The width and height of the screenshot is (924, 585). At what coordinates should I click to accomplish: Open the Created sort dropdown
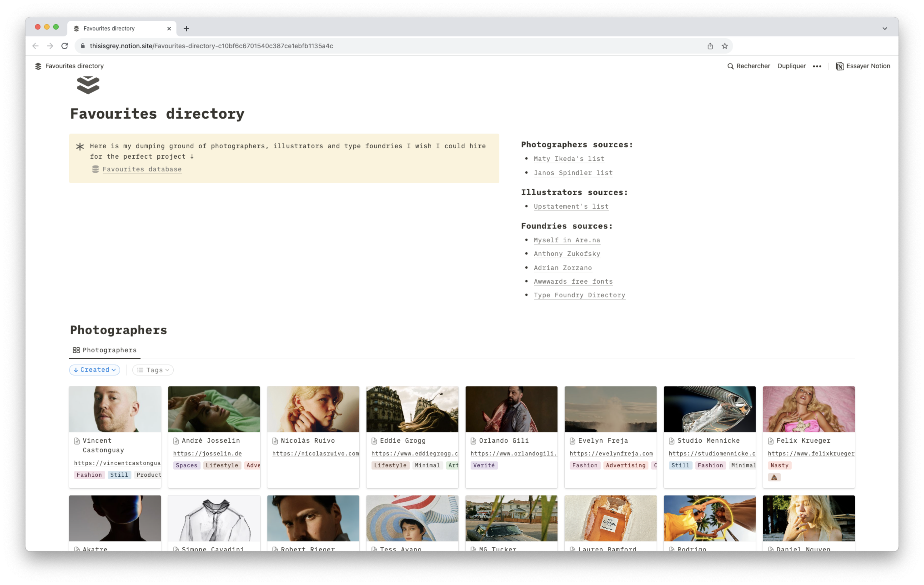point(94,370)
